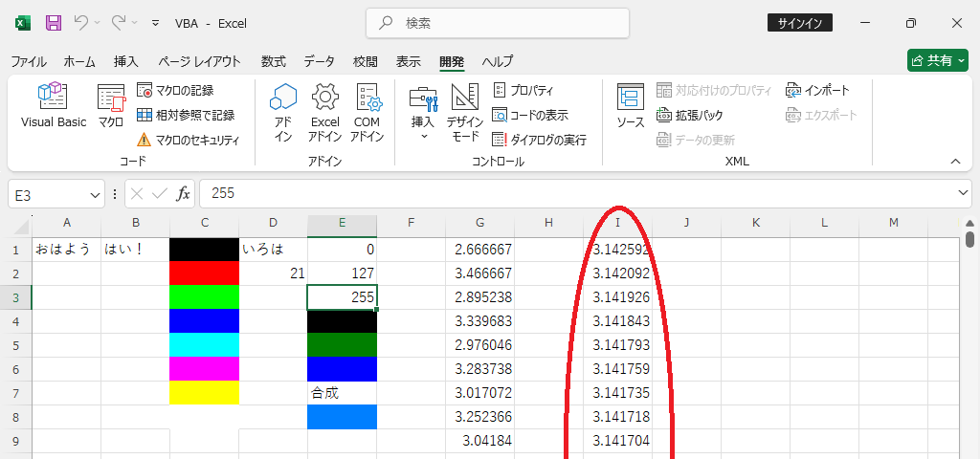Open the ファイル tab
This screenshot has width=980, height=459.
(x=29, y=61)
